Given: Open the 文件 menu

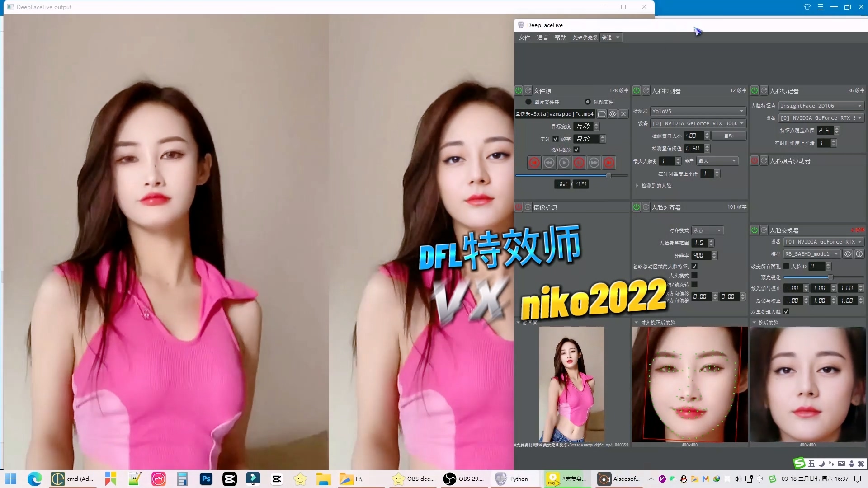Looking at the screenshot, I should [524, 38].
